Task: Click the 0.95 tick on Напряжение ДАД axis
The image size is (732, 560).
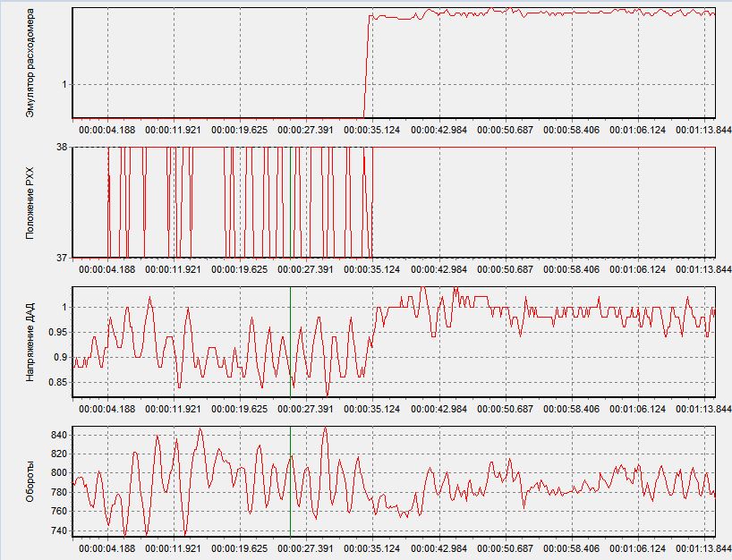Action: (58, 332)
